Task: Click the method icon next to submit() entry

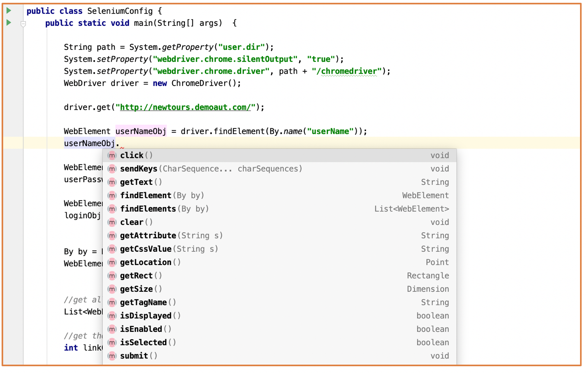Action: [112, 355]
